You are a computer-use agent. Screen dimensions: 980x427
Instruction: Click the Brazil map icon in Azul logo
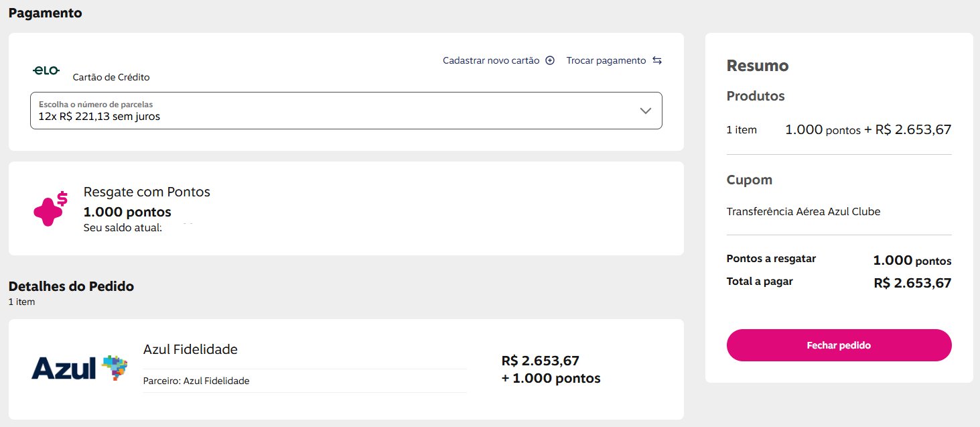click(115, 367)
